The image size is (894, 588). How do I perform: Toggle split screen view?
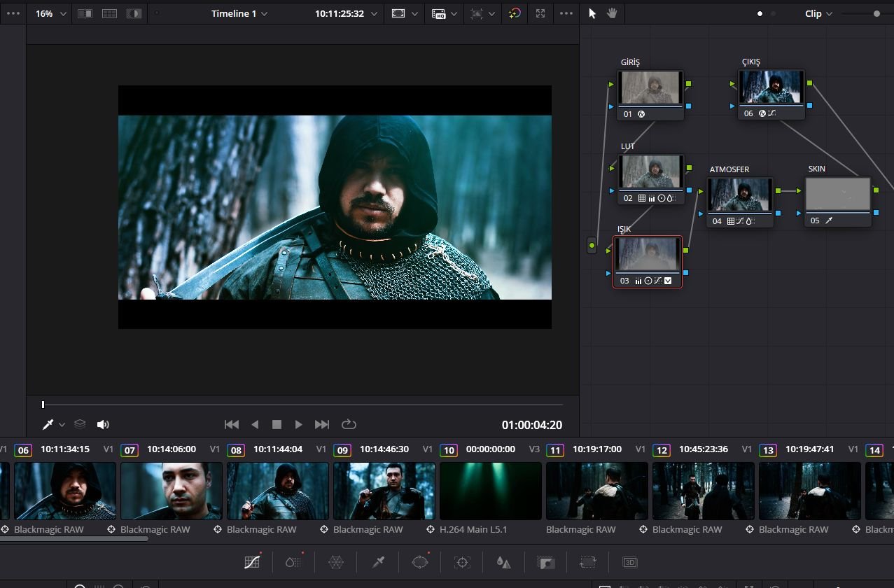coord(109,13)
